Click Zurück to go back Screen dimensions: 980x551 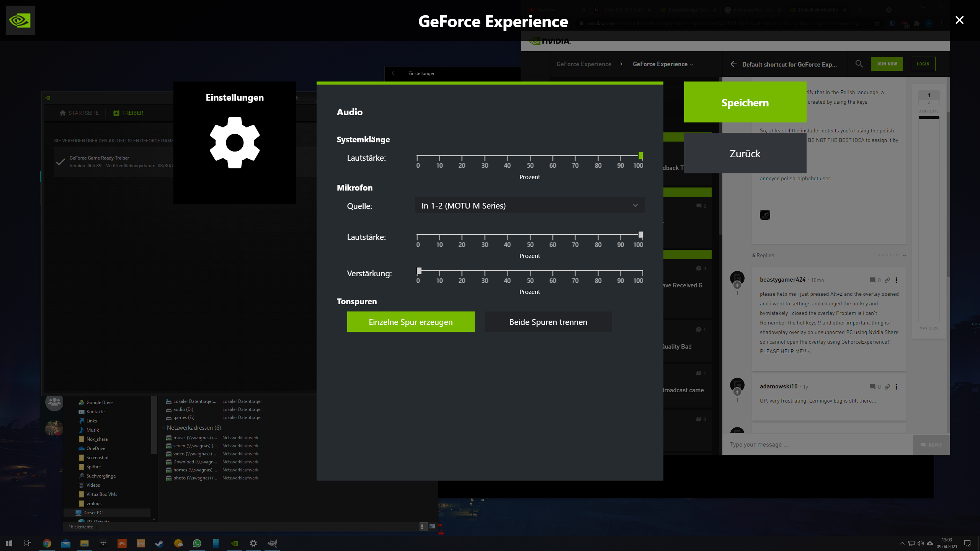745,153
